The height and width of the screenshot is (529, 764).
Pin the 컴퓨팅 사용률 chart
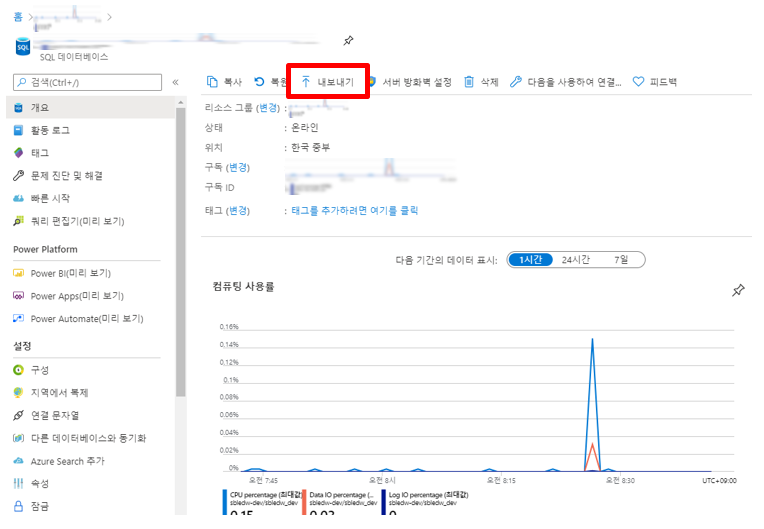(x=738, y=290)
